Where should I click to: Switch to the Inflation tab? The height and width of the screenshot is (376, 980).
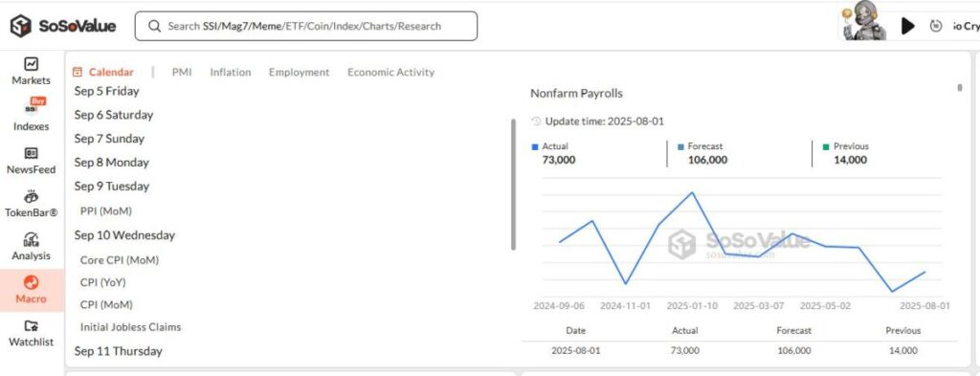(x=230, y=73)
